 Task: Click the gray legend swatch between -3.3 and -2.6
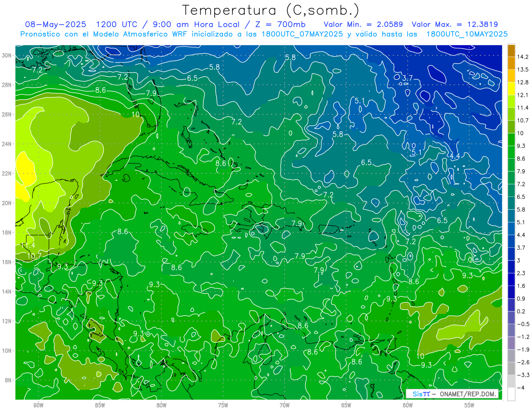coord(511,368)
